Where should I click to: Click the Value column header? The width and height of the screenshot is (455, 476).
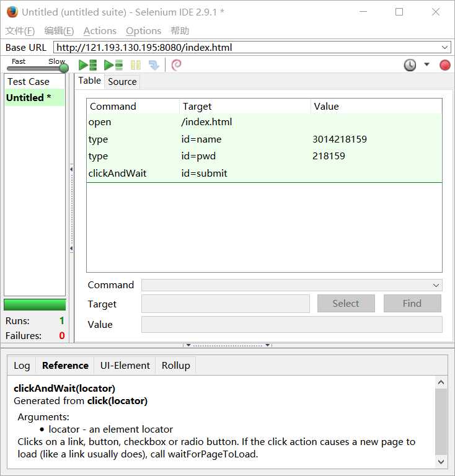click(376, 106)
